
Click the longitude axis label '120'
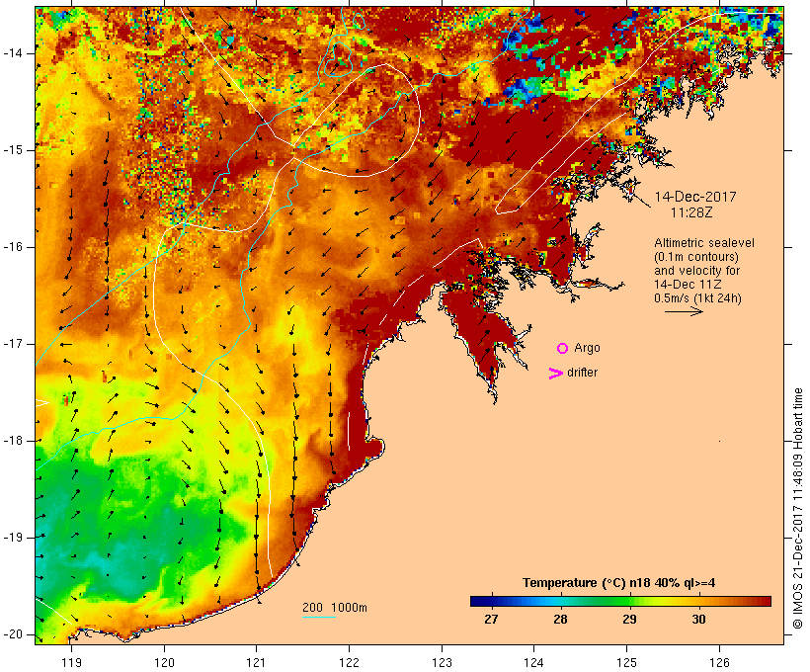pos(164,662)
